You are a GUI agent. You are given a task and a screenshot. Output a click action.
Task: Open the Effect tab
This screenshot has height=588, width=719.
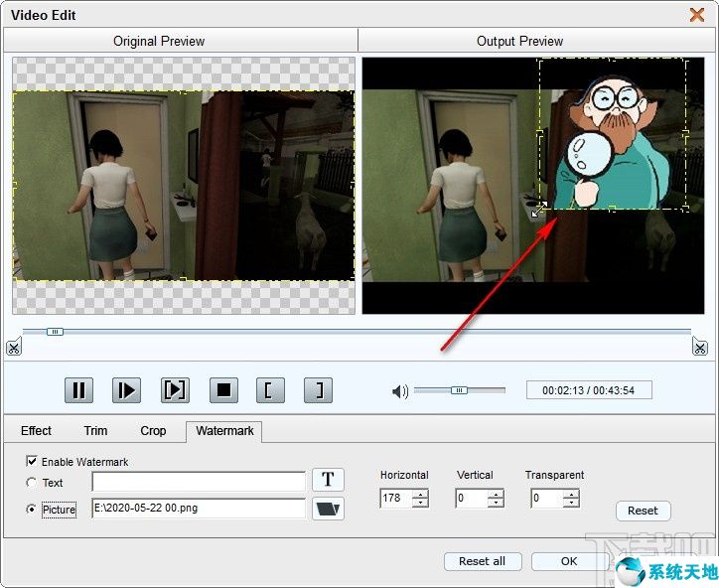pos(36,431)
